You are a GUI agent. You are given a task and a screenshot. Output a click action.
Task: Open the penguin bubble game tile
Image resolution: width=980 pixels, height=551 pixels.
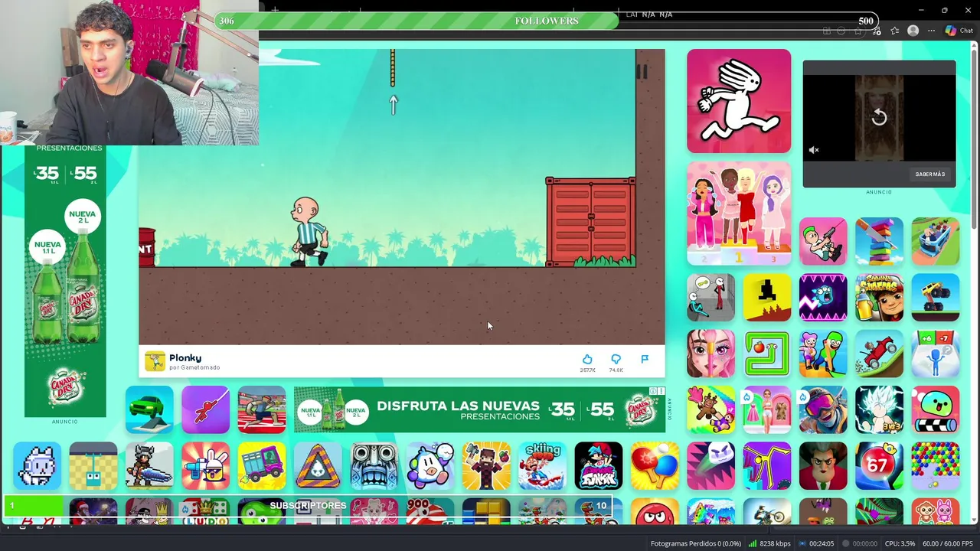430,466
